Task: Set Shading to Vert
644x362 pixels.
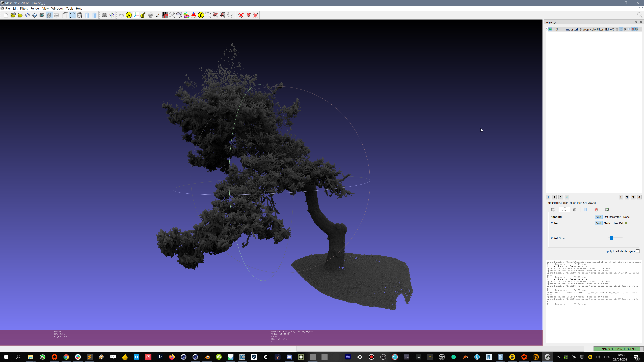Action: coord(599,217)
